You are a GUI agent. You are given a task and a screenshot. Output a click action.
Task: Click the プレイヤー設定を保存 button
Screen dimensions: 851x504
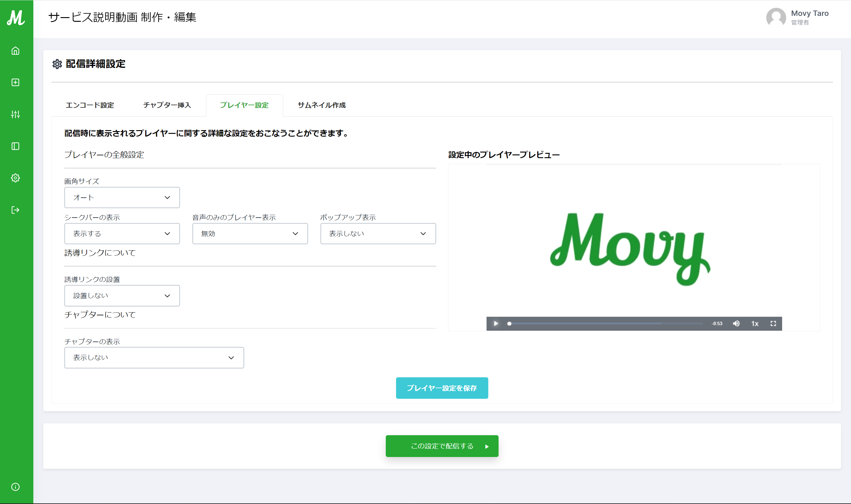[442, 388]
